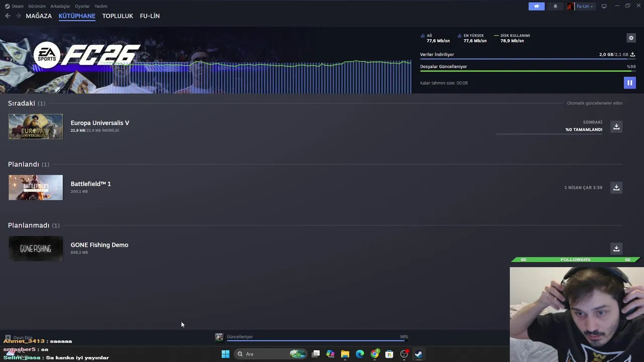Screen dimensions: 644x362
Task: Open Europa Universalis V thumbnail
Action: (x=36, y=126)
